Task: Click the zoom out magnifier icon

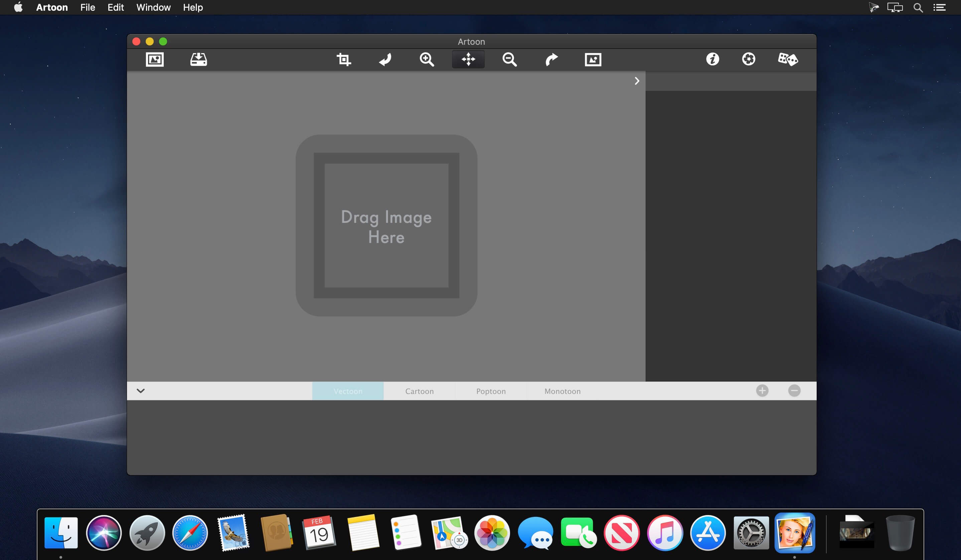Action: 510,59
